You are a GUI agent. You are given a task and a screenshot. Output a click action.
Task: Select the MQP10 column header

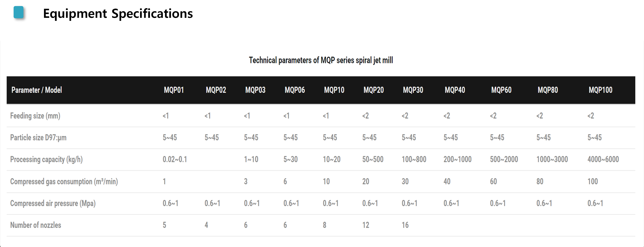point(334,90)
